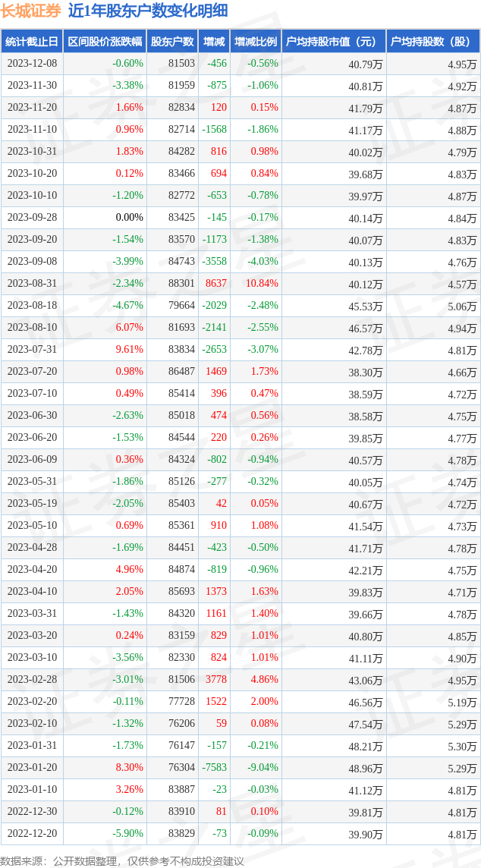The image size is (481, 868).
Task: Click the 2023-08-31 date cell
Action: click(x=32, y=284)
